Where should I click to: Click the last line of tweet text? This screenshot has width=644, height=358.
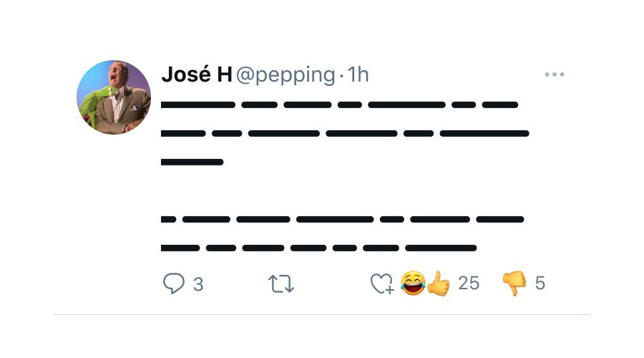[x=318, y=248]
